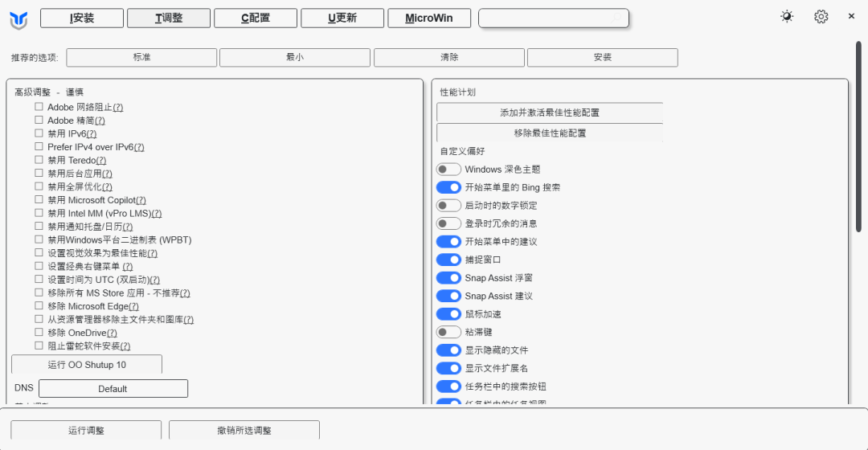Click the vertical scrollbar on the right
The width and height of the screenshot is (868, 450).
pos(858,137)
